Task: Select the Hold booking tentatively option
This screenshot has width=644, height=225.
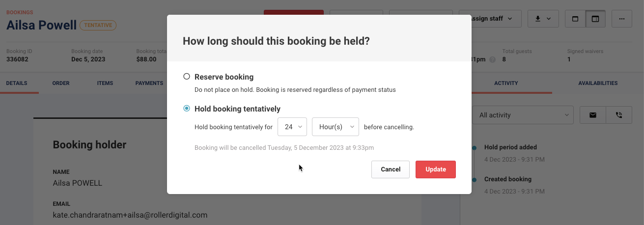Action: tap(187, 109)
